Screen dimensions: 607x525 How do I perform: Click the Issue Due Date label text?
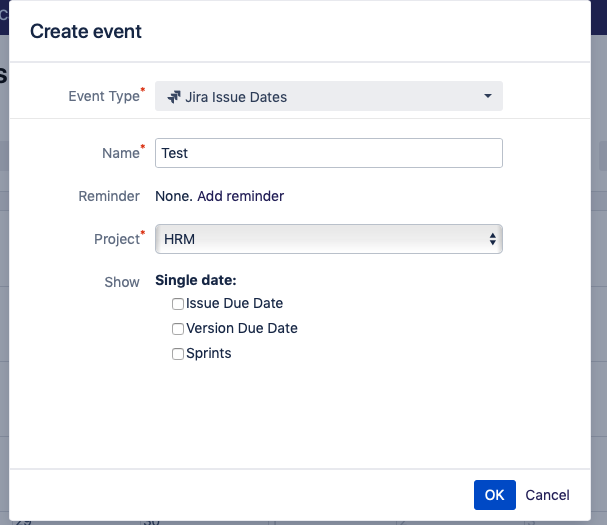tap(234, 303)
